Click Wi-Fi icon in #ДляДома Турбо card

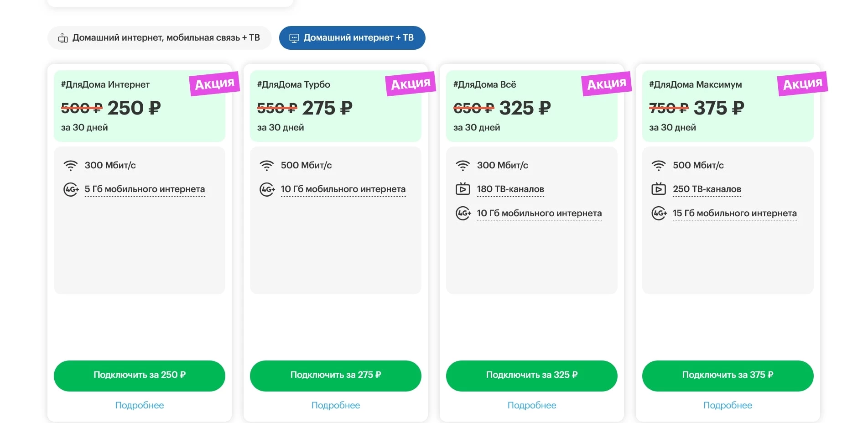pos(266,165)
